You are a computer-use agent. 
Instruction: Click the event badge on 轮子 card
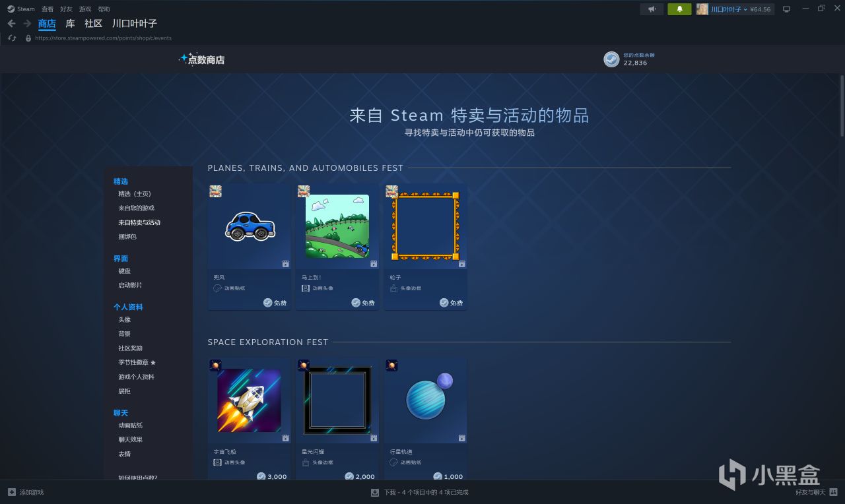pos(391,191)
